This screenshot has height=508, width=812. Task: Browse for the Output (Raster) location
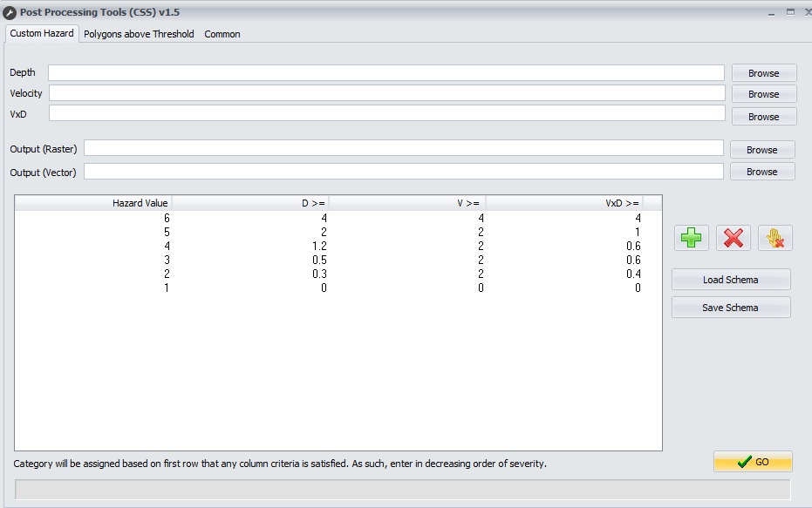[761, 150]
